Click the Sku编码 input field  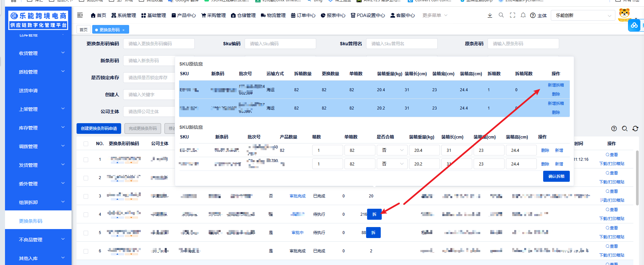click(280, 44)
